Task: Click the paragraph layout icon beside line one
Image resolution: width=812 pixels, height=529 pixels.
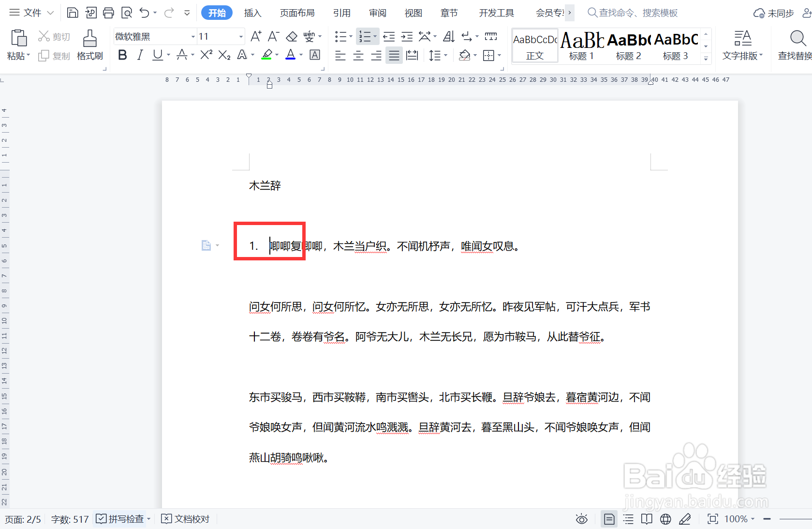Action: point(207,245)
